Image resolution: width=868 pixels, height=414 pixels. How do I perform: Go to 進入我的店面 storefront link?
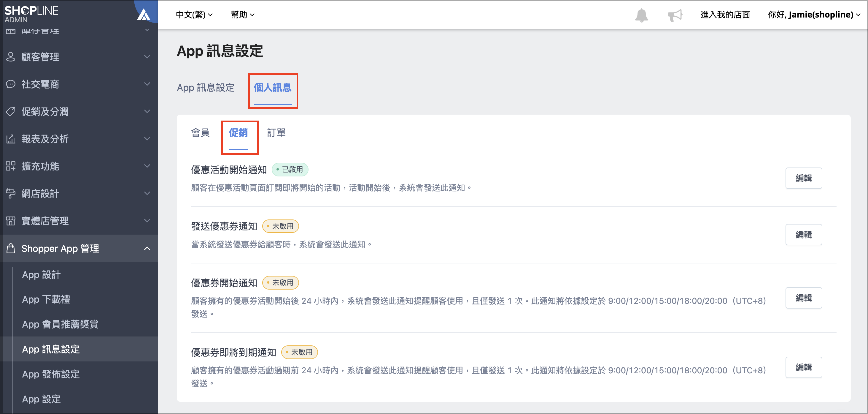click(x=725, y=15)
